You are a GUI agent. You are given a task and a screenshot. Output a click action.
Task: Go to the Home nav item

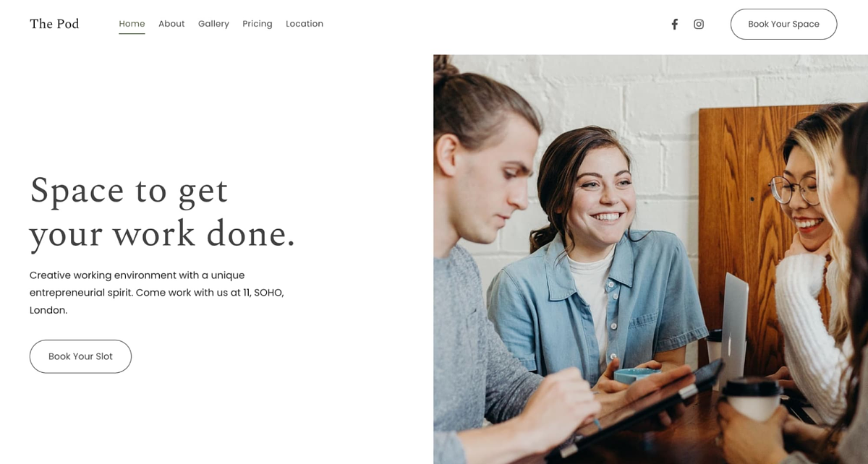132,24
